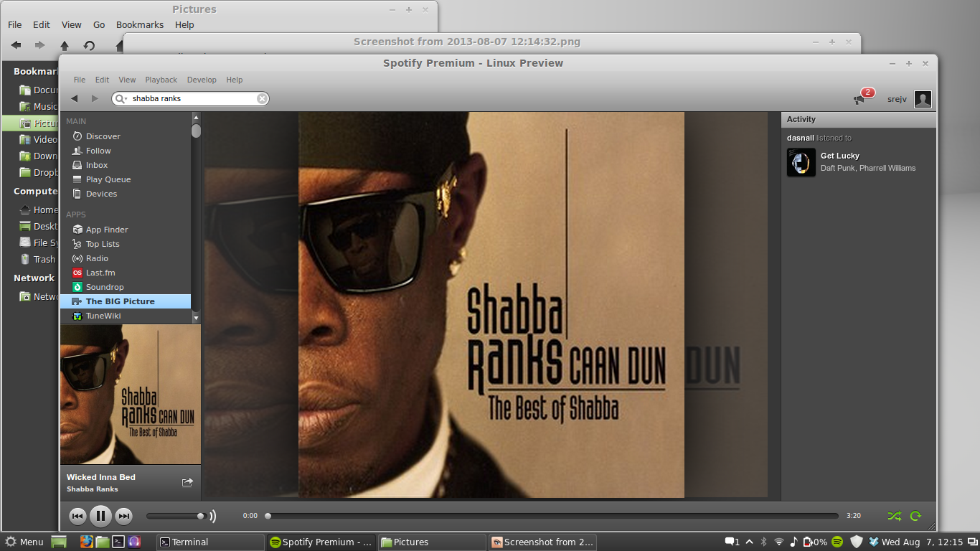Click Get Lucky album art thumbnail
980x551 pixels.
(x=801, y=162)
